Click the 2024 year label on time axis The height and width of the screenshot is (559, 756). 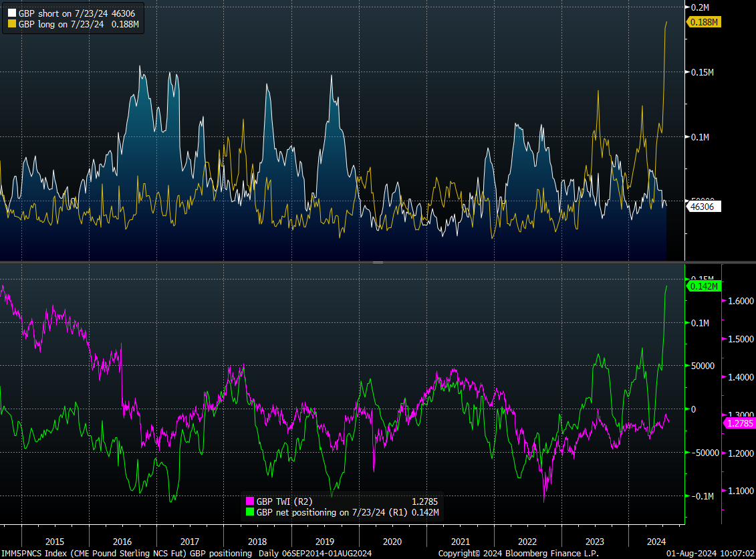click(x=657, y=542)
